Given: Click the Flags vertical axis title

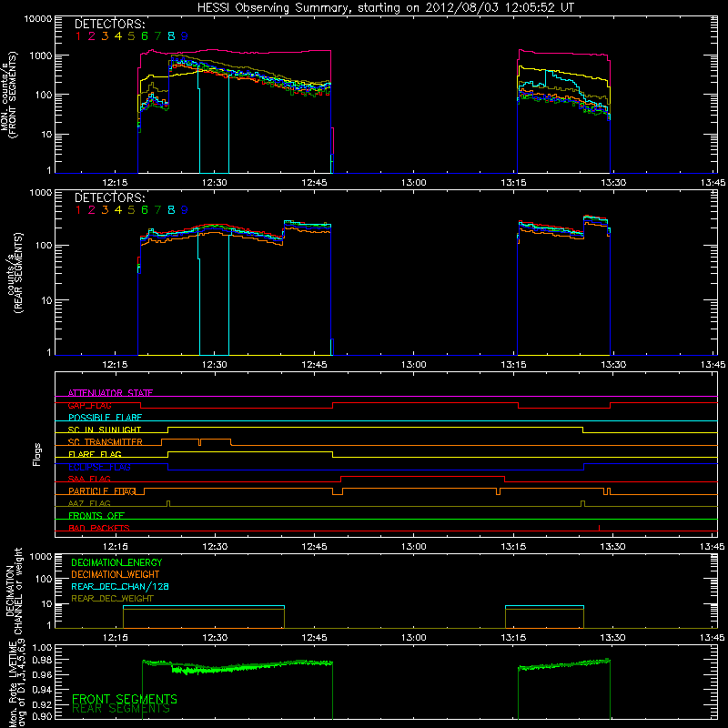Looking at the screenshot, I should [37, 454].
